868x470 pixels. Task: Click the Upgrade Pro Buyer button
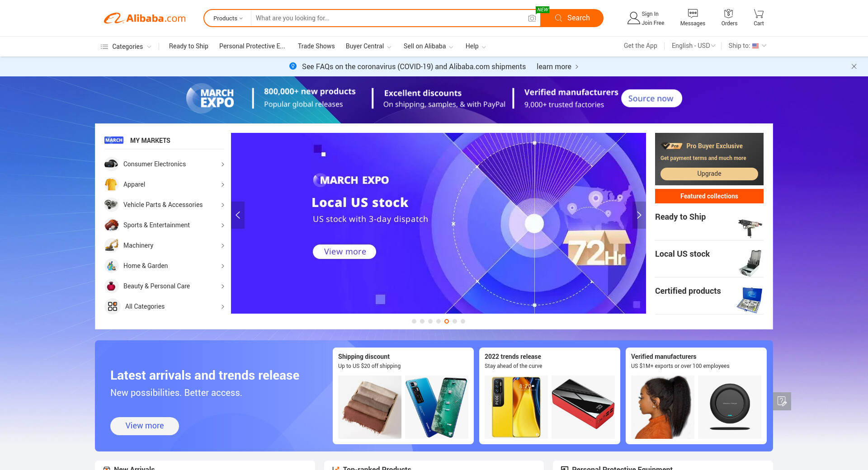point(709,174)
